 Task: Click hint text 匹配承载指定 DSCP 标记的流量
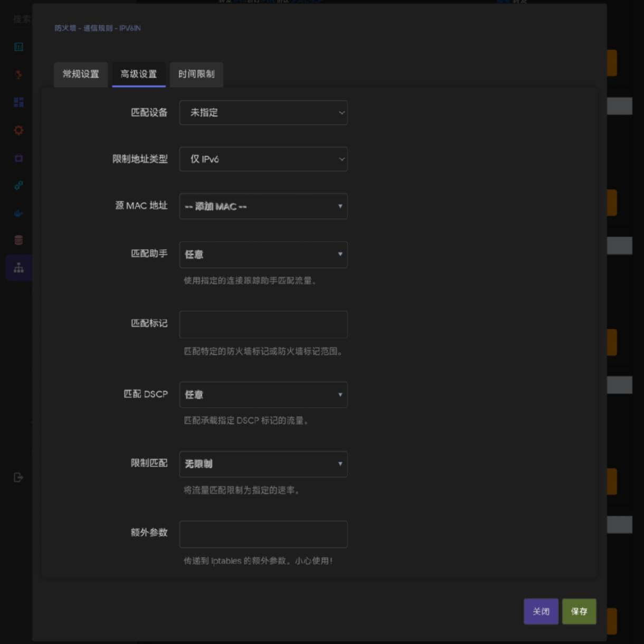coord(247,421)
